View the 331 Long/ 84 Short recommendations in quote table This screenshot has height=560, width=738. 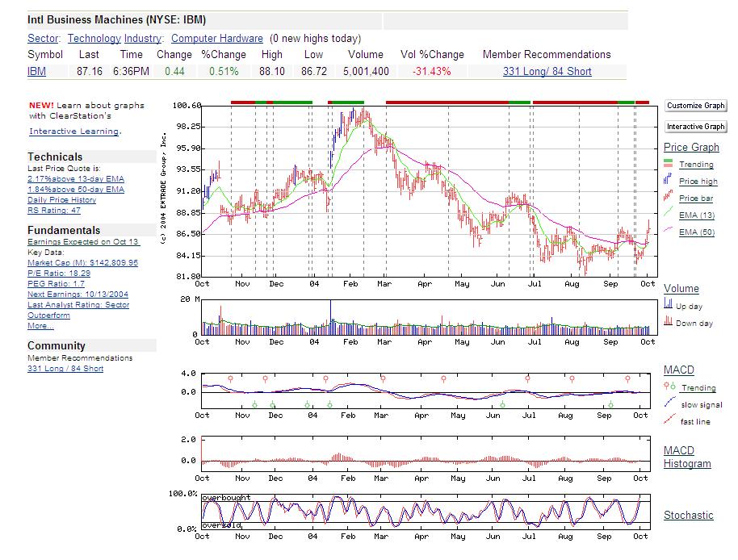[547, 72]
